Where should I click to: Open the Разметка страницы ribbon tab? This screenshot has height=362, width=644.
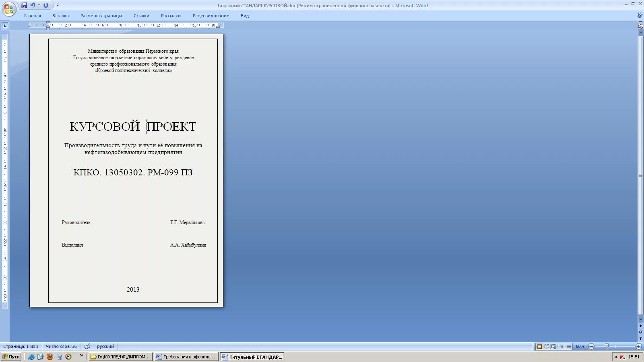coord(101,16)
